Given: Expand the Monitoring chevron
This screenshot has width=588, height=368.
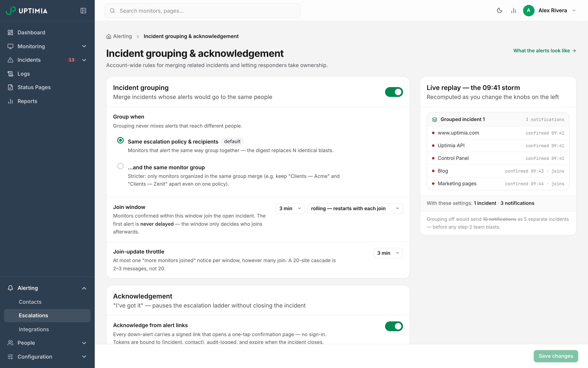Looking at the screenshot, I should point(84,46).
